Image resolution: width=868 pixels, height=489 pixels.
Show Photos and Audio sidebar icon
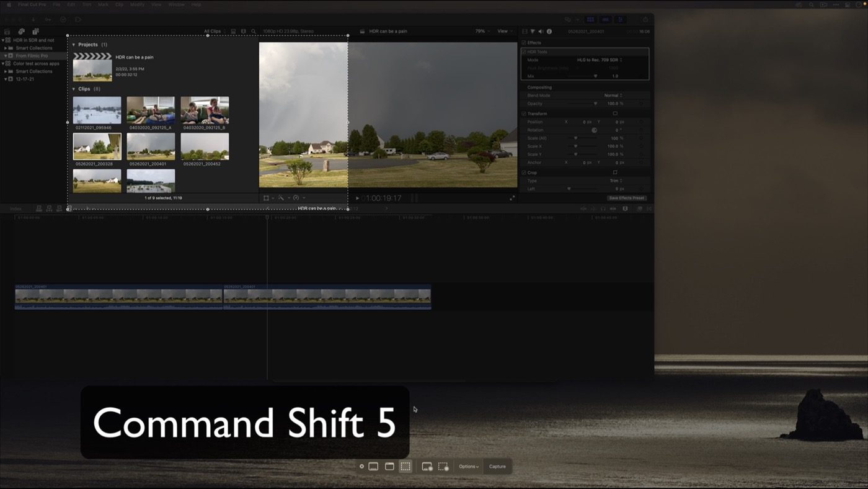click(x=21, y=31)
